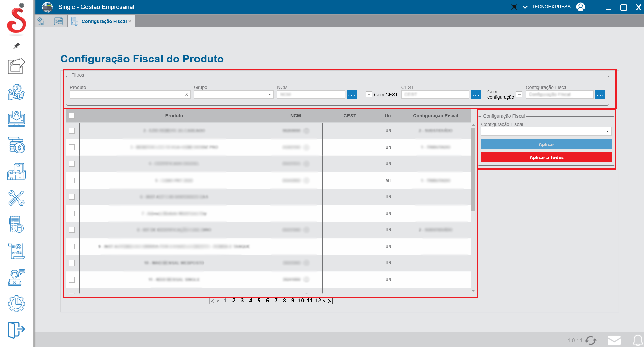
Task: Open the Grupo dropdown filter
Action: 269,94
